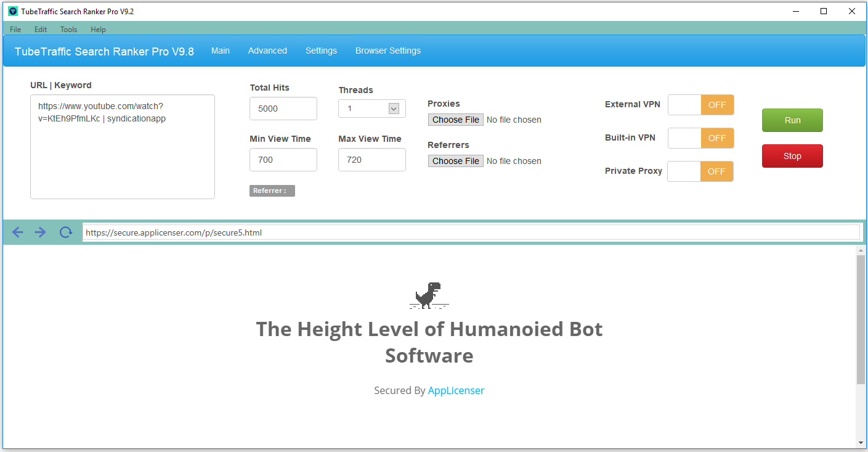Image resolution: width=868 pixels, height=452 pixels.
Task: Click the Total Hits input field
Action: pyautogui.click(x=283, y=109)
